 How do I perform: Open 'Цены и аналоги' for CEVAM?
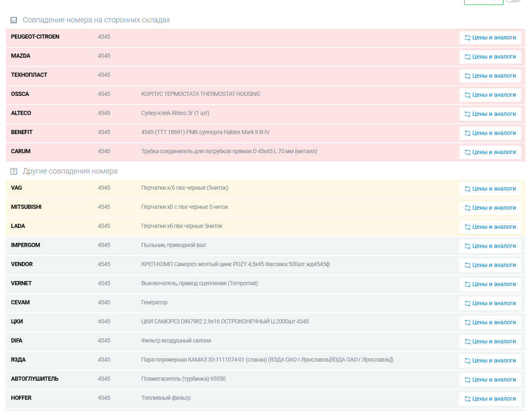click(x=490, y=303)
